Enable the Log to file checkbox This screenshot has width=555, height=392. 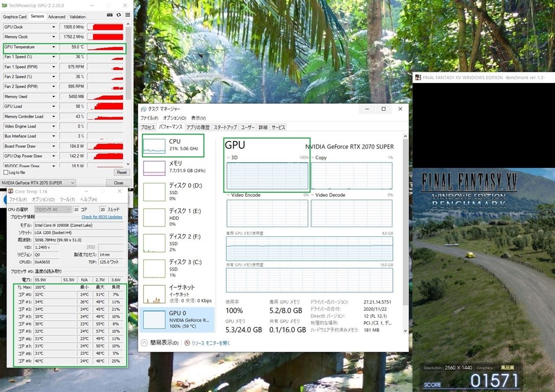5,172
